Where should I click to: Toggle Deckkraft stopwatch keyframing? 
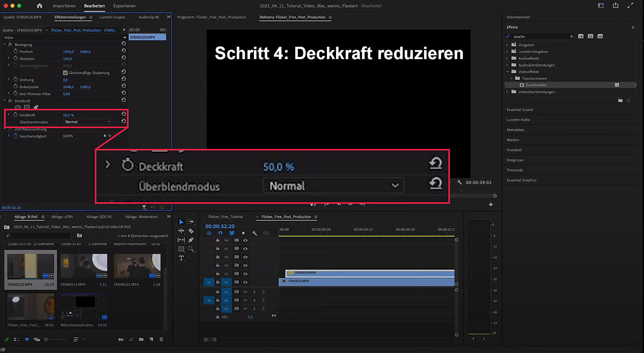click(x=16, y=115)
